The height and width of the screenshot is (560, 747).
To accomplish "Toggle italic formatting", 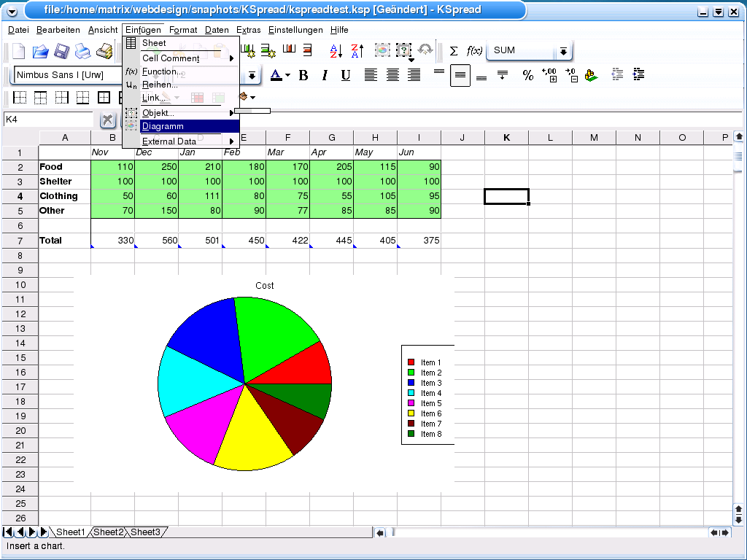I will pyautogui.click(x=325, y=75).
